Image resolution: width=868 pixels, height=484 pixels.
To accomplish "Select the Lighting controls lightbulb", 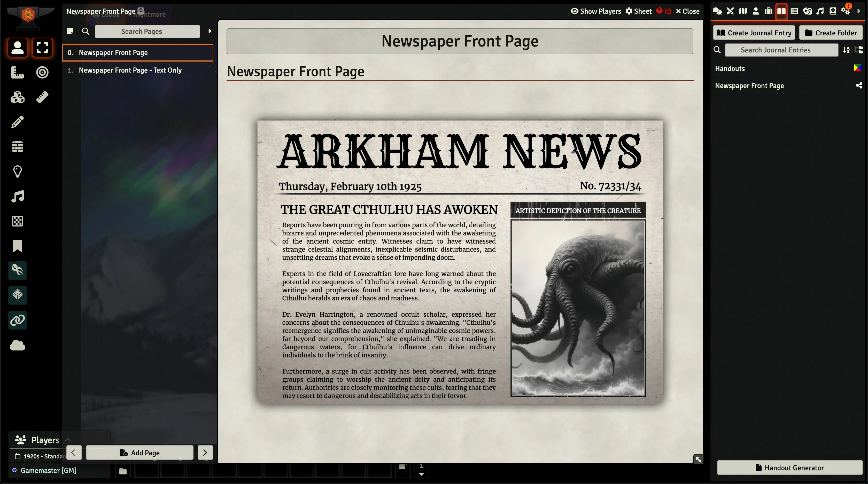I will [x=18, y=171].
